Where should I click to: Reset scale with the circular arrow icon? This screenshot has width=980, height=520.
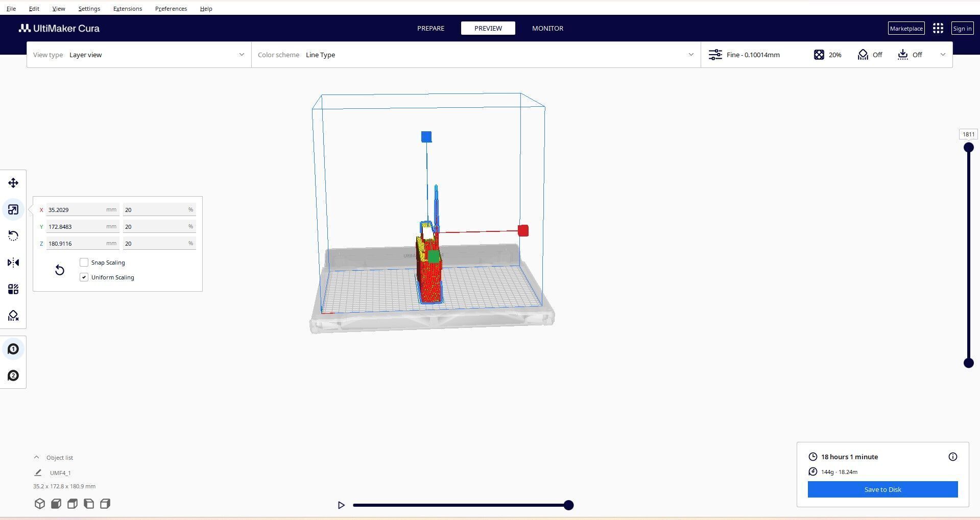point(60,270)
